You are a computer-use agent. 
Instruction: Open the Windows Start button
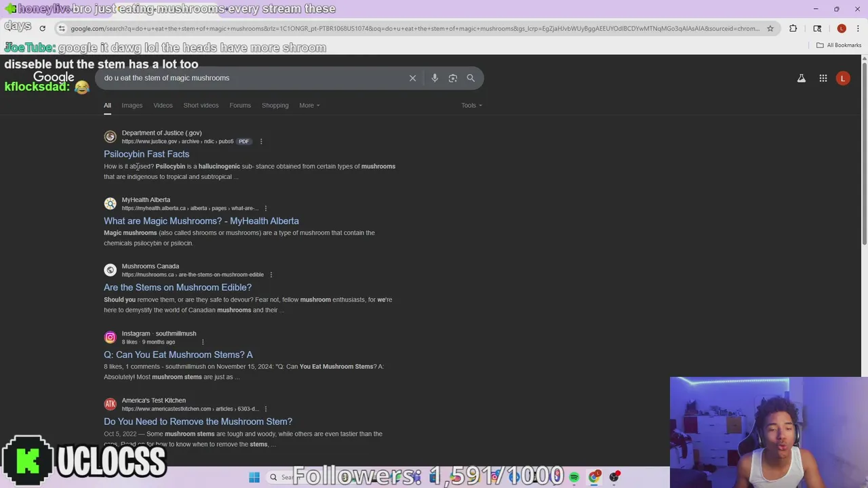[x=254, y=477]
